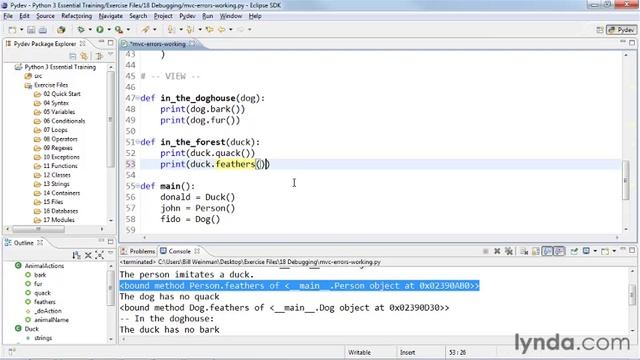Click the Outline alphabetical sort icon
Screen dimensions: 640x360
76,256
